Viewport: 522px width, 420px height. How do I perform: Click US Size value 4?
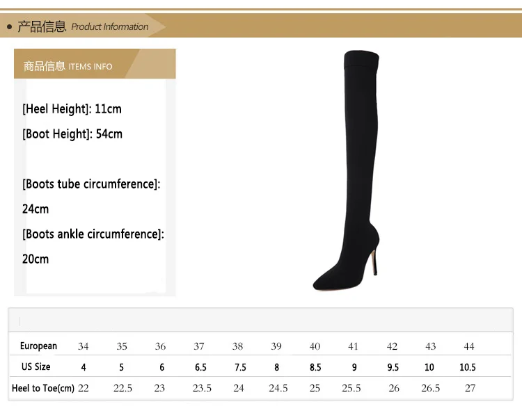(84, 367)
